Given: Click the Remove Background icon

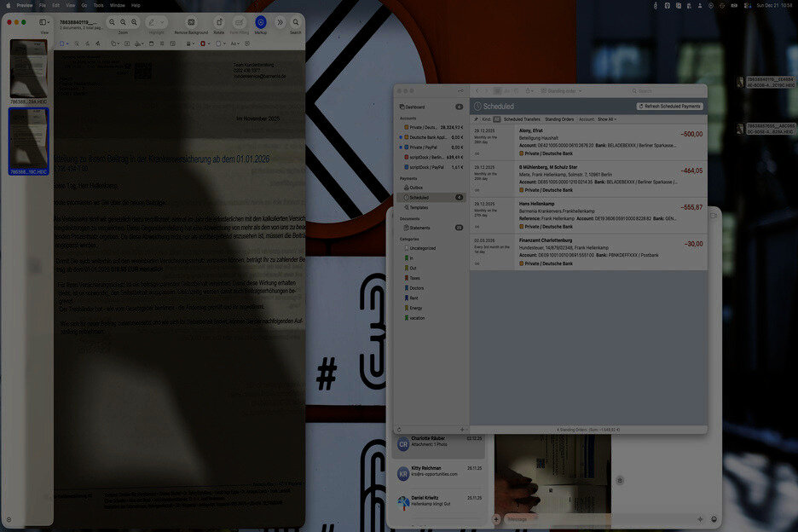Looking at the screenshot, I should click(x=191, y=21).
